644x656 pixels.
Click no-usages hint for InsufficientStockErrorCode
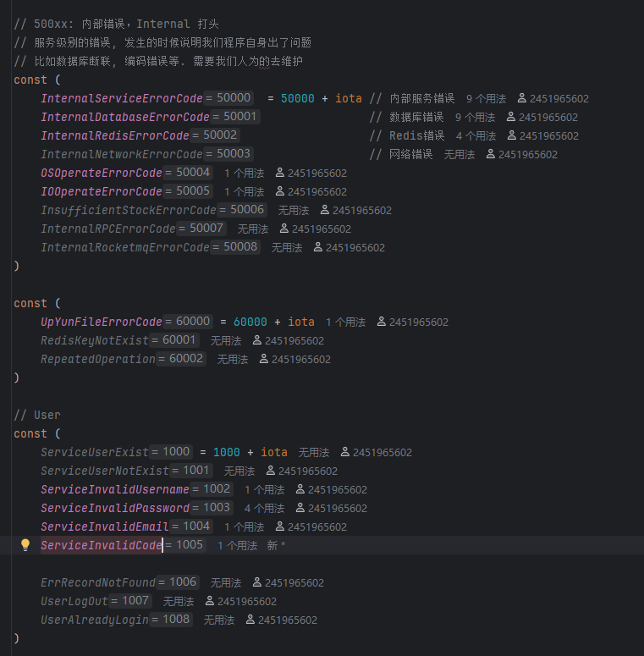click(294, 211)
